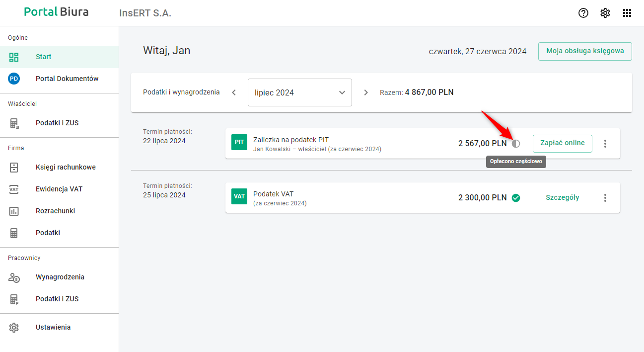The image size is (644, 352).
Task: Go to next month with right chevron
Action: 366,92
